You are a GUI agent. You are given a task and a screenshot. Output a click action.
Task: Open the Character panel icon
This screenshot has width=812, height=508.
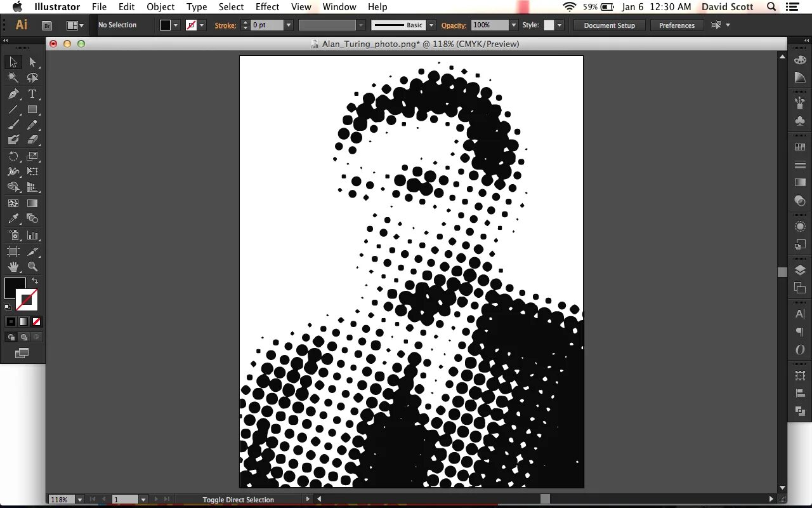click(x=800, y=314)
